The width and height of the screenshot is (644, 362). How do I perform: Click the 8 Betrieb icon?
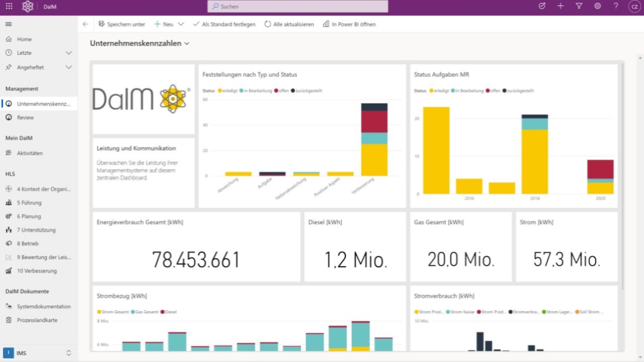tap(9, 243)
